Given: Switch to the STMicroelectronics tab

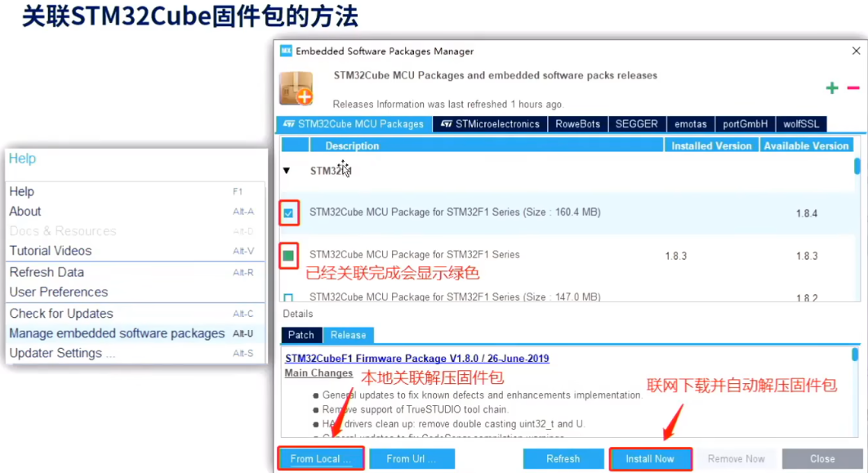Looking at the screenshot, I should tap(490, 124).
